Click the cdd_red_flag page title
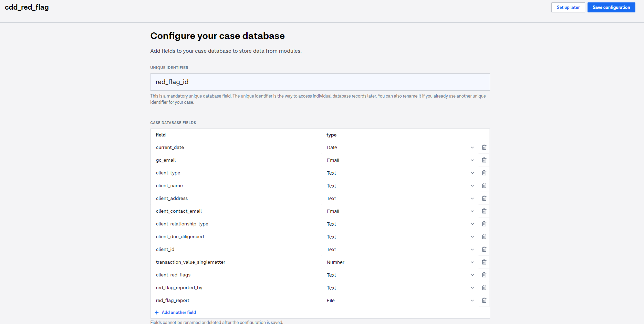The width and height of the screenshot is (644, 324). click(x=27, y=7)
